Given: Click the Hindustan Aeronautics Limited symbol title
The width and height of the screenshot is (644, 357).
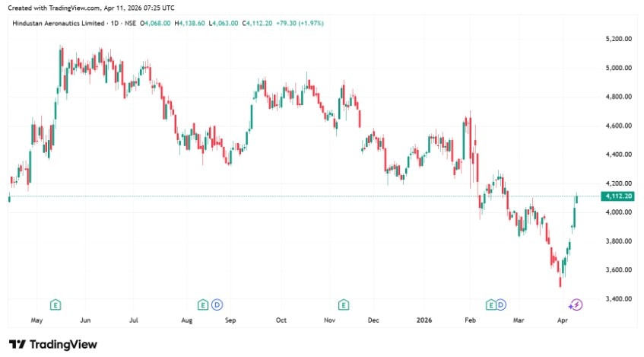Looking at the screenshot, I should pyautogui.click(x=56, y=24).
